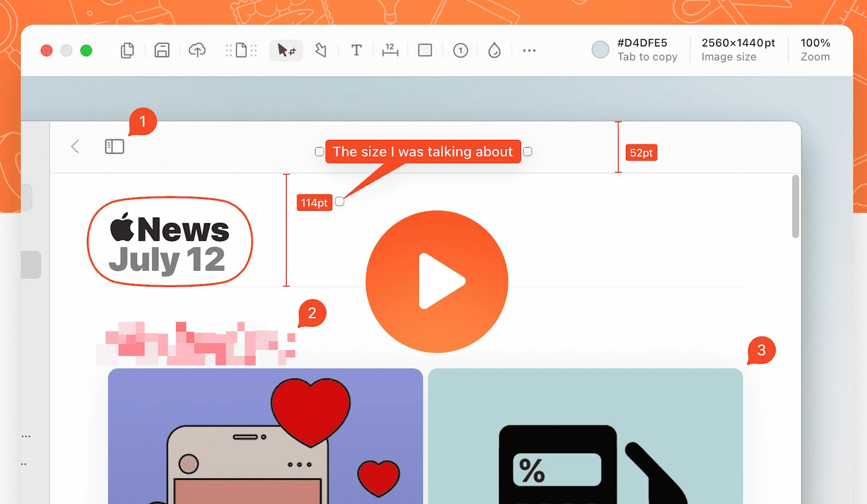Screen dimensions: 867x504
Task: Click the copy to clipboard icon
Action: point(127,50)
